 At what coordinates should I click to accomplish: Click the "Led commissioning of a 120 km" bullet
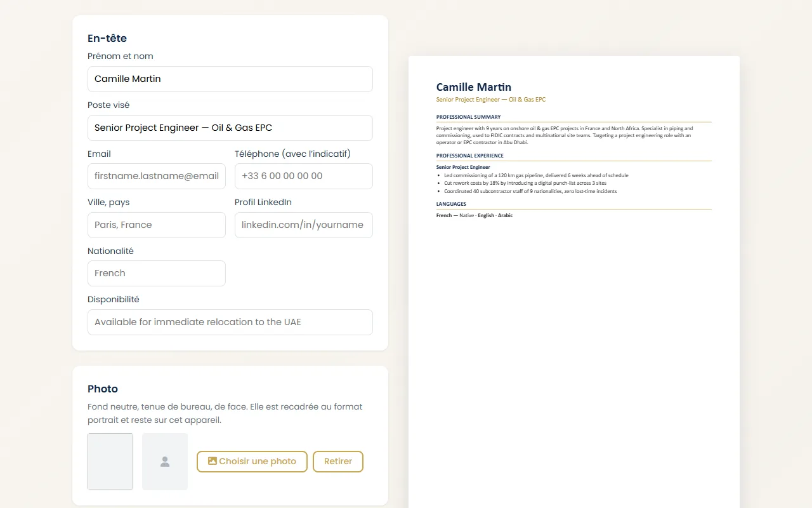pos(536,175)
